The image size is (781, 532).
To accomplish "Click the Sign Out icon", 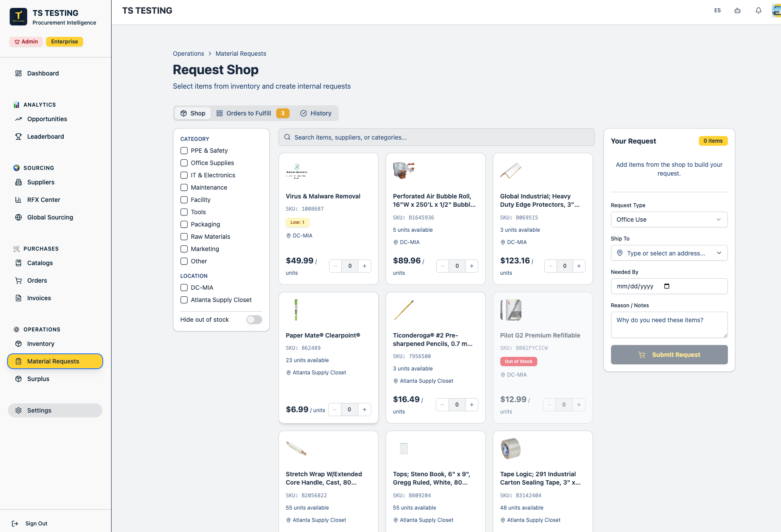I will click(x=15, y=524).
